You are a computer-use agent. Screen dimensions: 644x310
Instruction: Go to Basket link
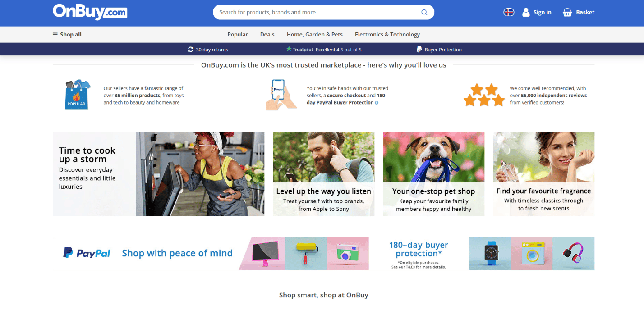click(585, 12)
